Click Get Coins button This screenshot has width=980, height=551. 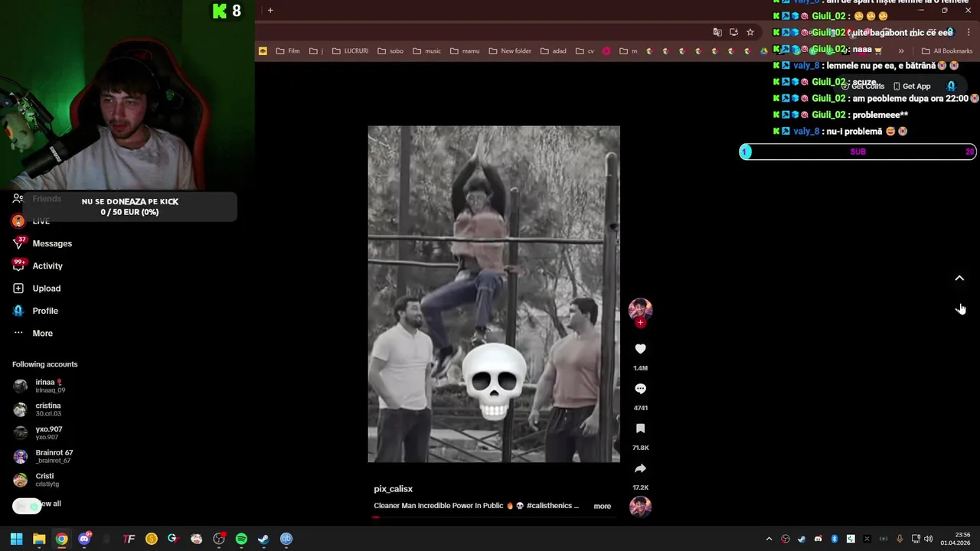click(x=863, y=86)
